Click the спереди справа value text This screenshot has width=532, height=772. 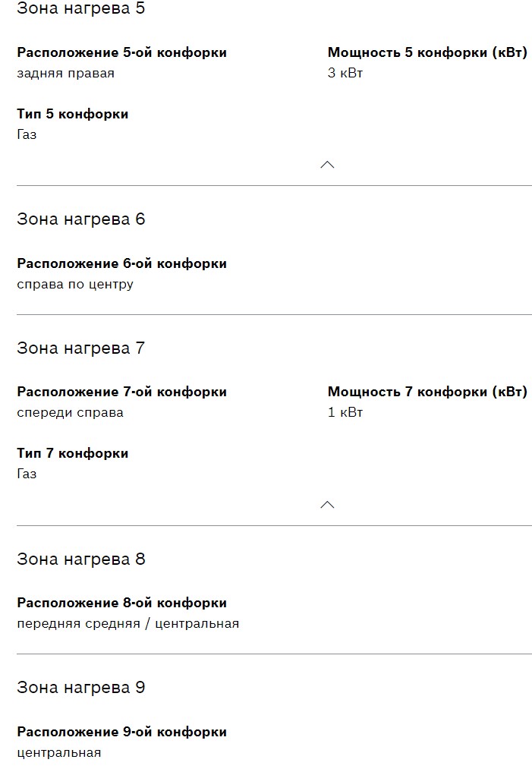click(x=70, y=413)
